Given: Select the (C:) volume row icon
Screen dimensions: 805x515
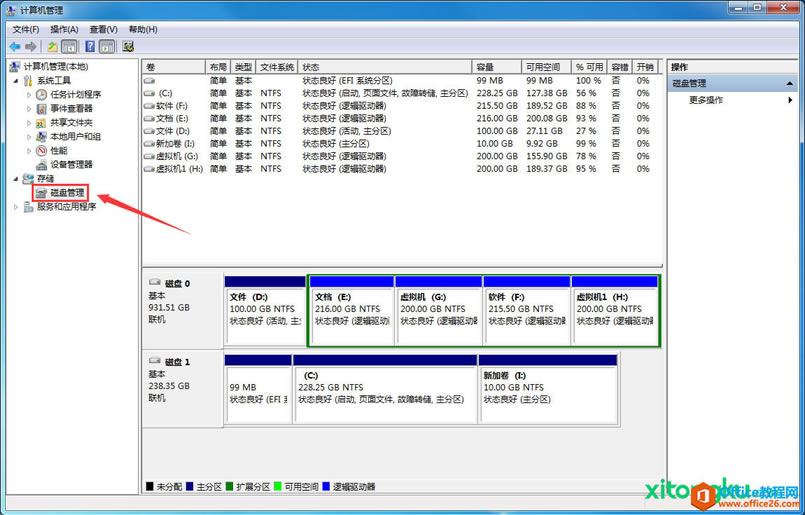Looking at the screenshot, I should tap(149, 93).
